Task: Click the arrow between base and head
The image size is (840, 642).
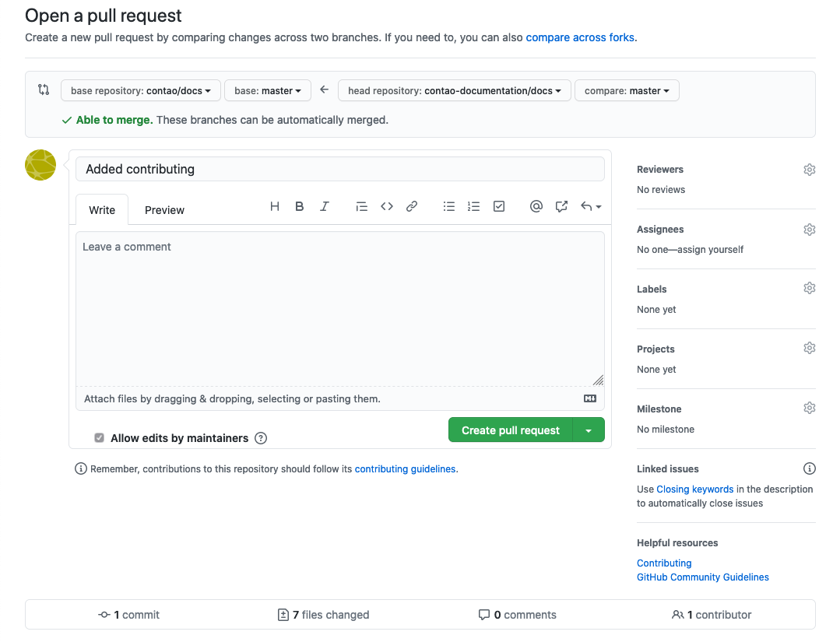Action: pos(324,89)
